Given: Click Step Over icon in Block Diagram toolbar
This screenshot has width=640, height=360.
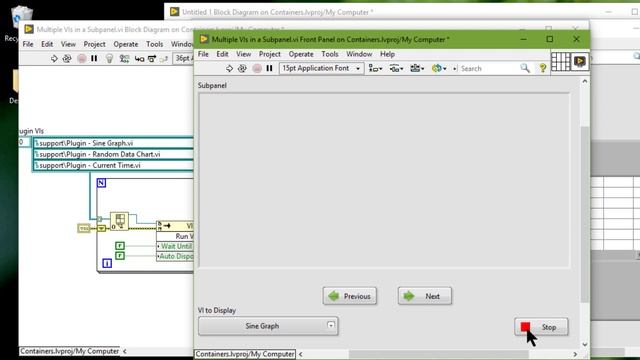Looking at the screenshot, I should [x=152, y=59].
